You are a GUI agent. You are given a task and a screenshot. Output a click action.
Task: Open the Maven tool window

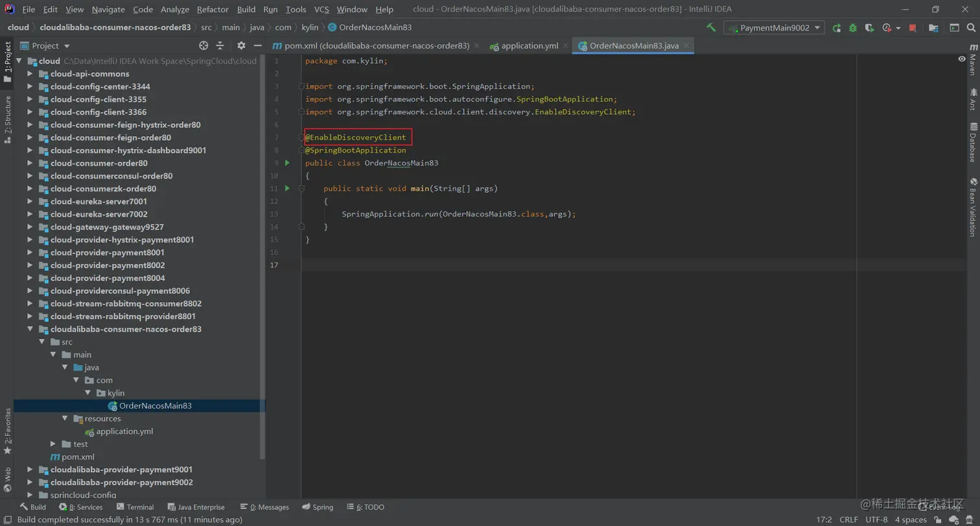tap(972, 60)
